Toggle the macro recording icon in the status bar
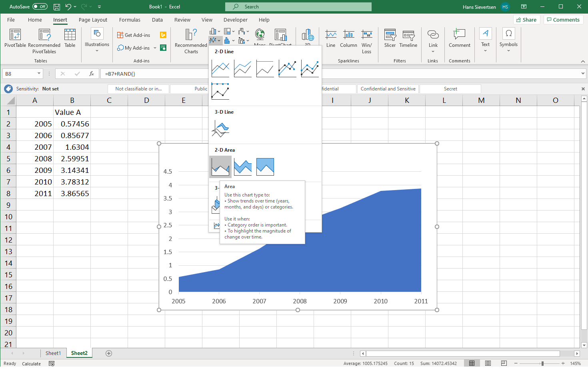The height and width of the screenshot is (369, 588). 52,363
